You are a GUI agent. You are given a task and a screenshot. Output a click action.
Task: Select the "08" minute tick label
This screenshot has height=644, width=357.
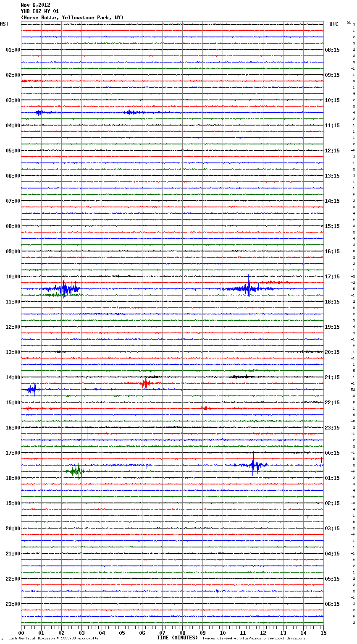[x=182, y=633]
